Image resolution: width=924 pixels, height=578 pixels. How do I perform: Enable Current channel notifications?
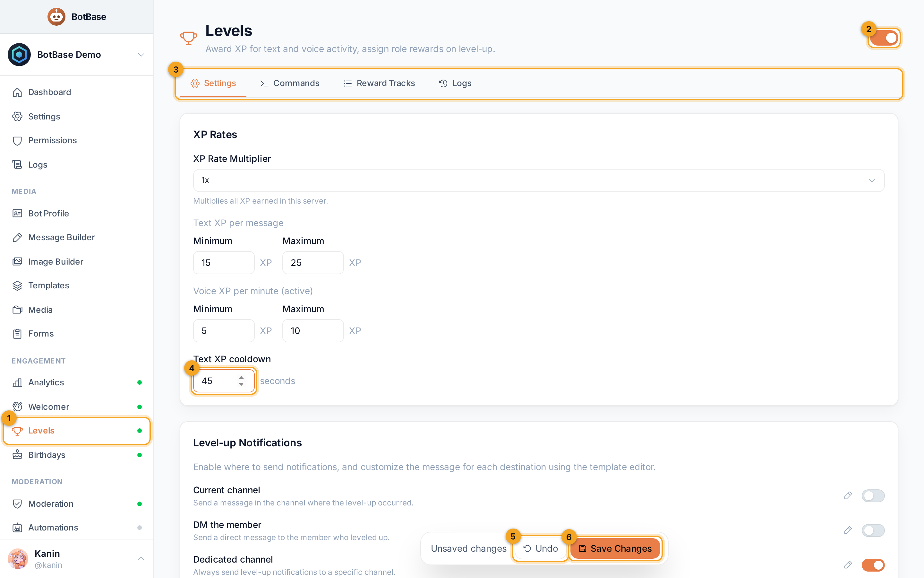[873, 496]
